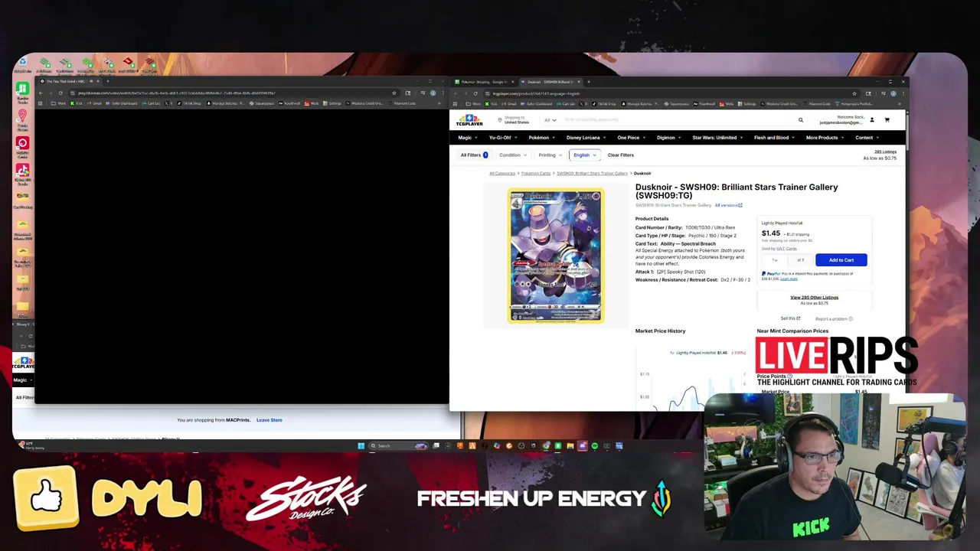
Task: Open new tab in HBO Max window
Action: point(108,81)
